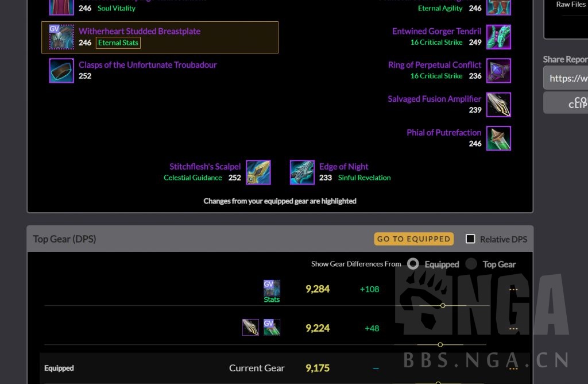588x384 pixels.
Task: Click the Salvaged Fusion Amplifier trinket icon
Action: [x=498, y=105]
